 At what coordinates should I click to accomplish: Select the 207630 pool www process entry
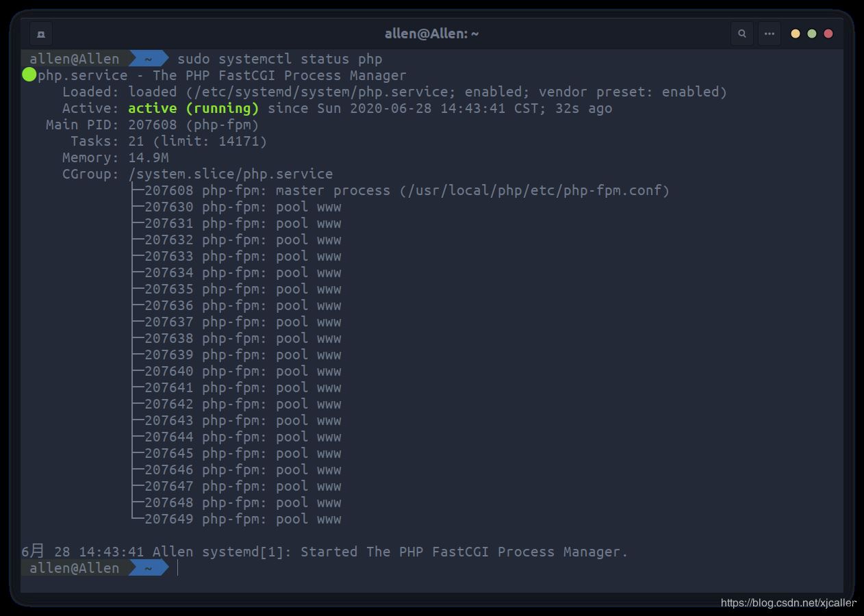pos(242,207)
